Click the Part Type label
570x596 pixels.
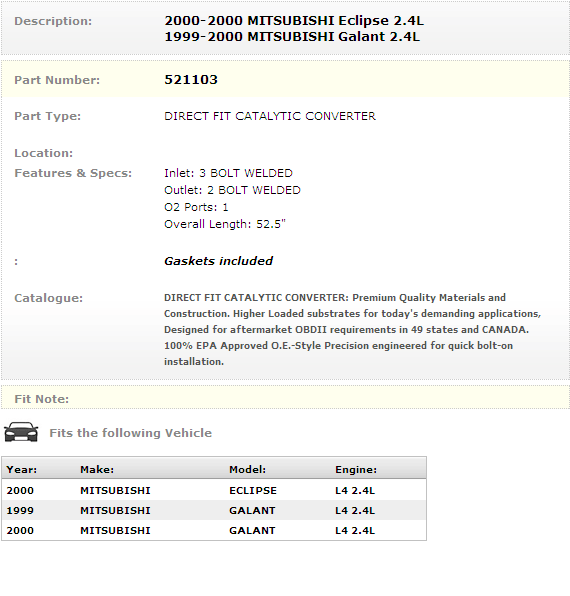click(48, 116)
